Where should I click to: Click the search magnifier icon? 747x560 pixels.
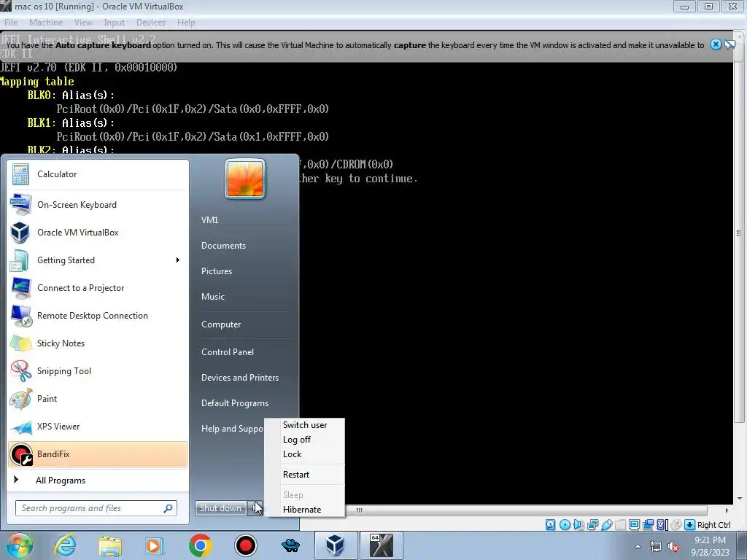pyautogui.click(x=169, y=508)
